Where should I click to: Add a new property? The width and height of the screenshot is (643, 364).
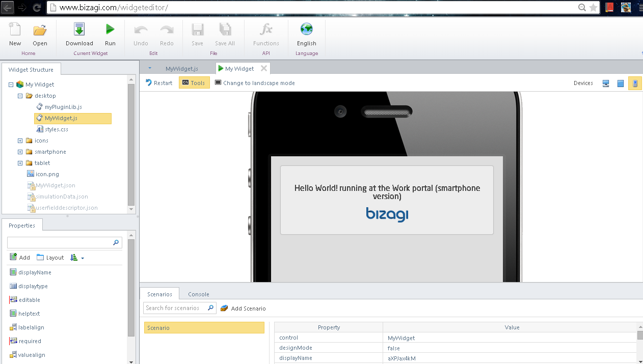click(20, 258)
